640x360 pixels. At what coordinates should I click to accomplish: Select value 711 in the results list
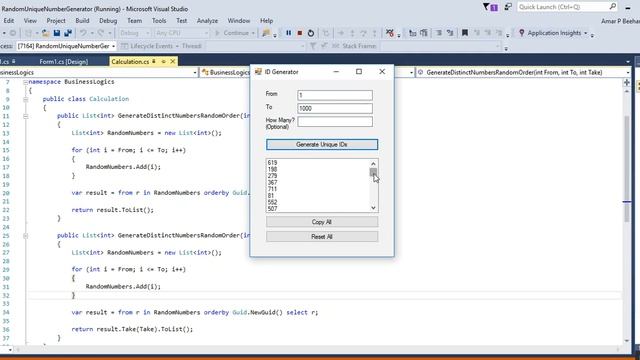click(x=273, y=189)
